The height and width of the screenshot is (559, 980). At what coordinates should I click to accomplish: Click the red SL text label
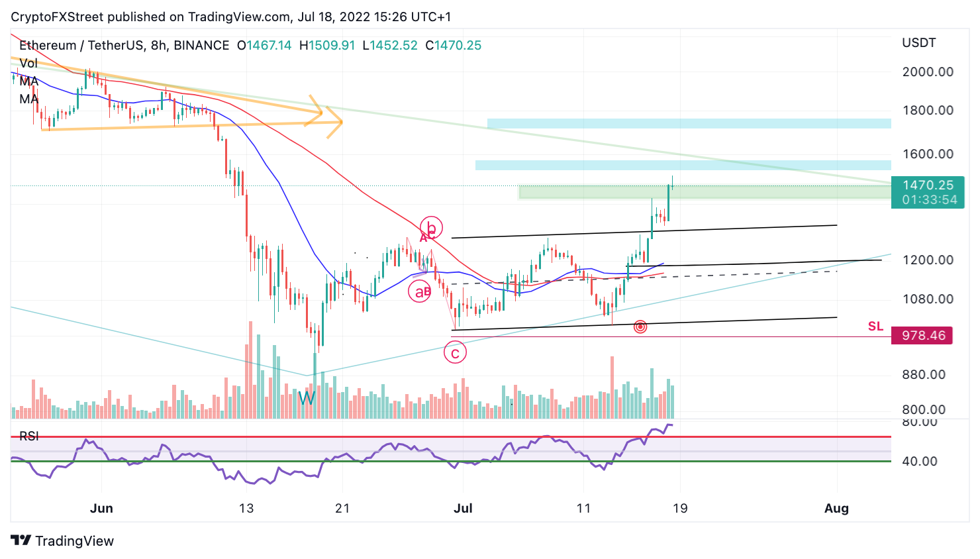(875, 326)
